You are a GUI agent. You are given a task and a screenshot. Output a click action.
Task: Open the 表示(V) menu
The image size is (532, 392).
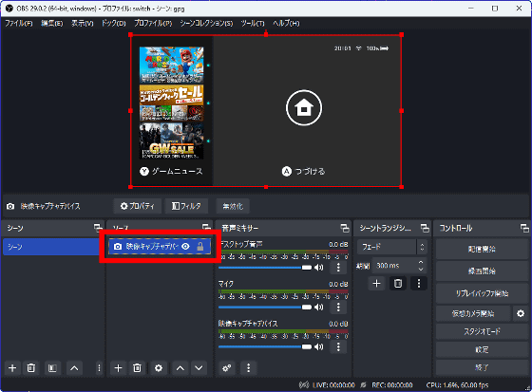(x=82, y=23)
